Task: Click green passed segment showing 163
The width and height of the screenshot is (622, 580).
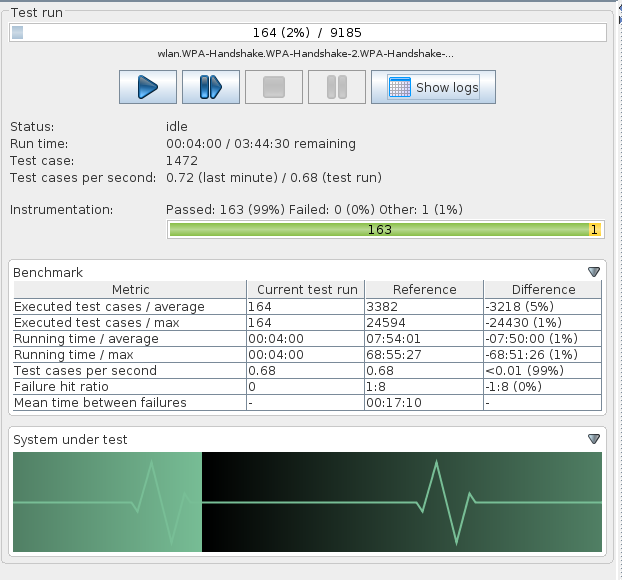Action: (x=379, y=230)
